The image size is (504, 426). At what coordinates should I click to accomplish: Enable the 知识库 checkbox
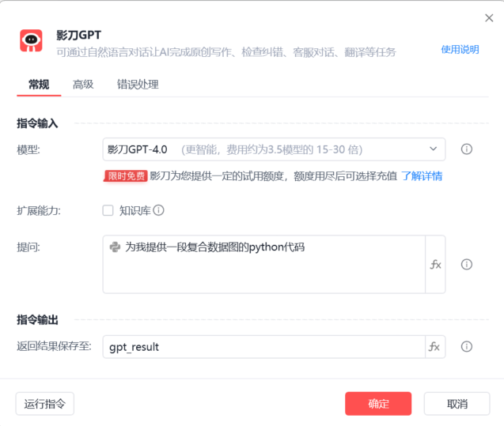tap(108, 210)
